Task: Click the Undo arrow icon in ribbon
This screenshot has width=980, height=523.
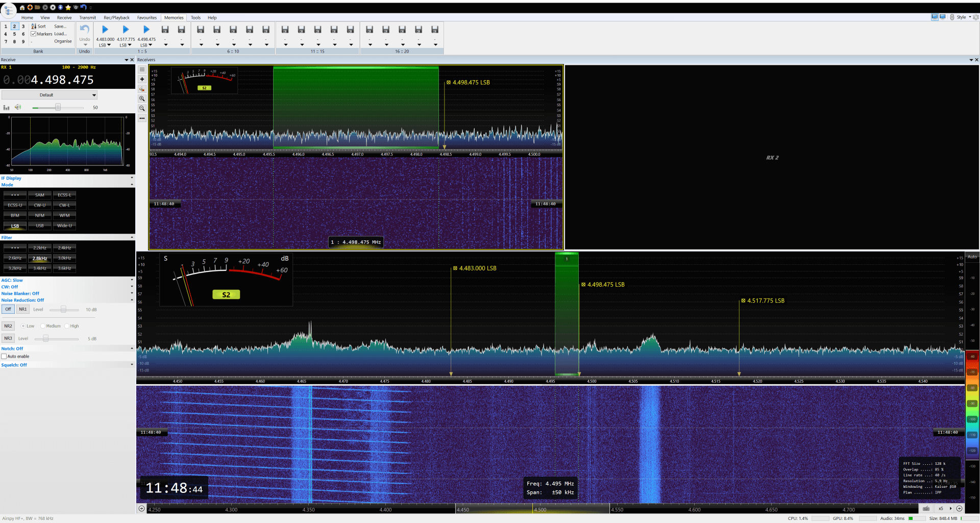Action: pos(85,30)
